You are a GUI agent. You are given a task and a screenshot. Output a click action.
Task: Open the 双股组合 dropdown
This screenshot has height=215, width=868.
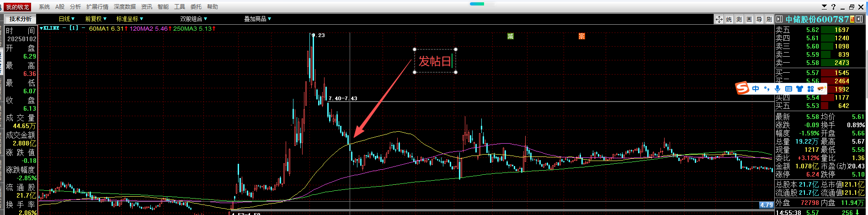194,19
